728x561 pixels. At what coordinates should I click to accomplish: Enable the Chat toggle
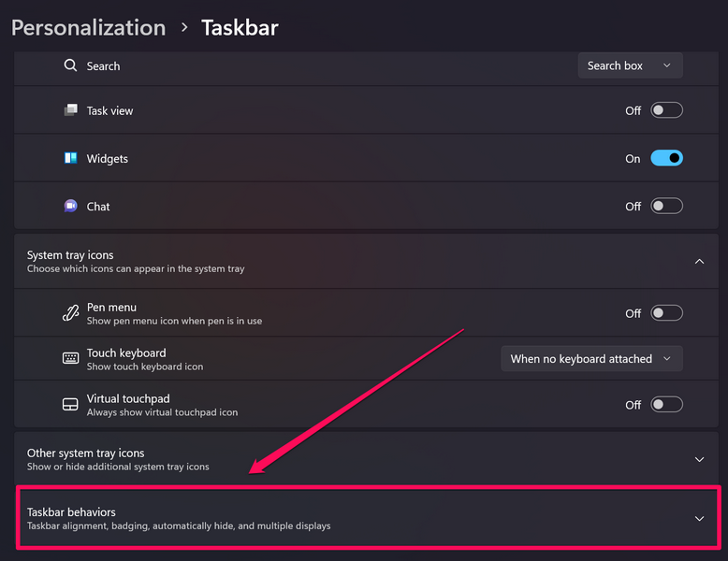pyautogui.click(x=666, y=207)
